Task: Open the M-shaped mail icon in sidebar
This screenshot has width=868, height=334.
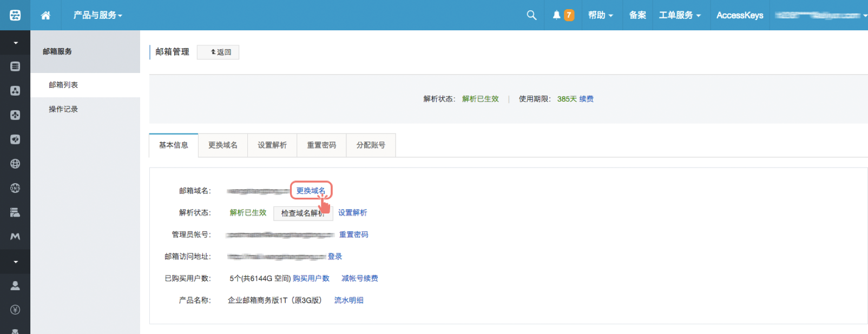Action: pyautogui.click(x=15, y=237)
